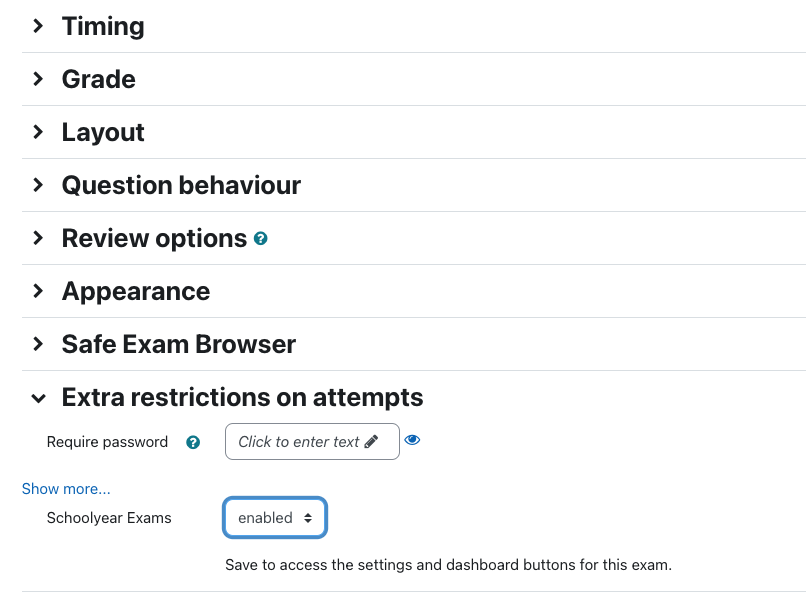Expand the Safe Exam Browser chevron
The height and width of the screenshot is (595, 806).
pyautogui.click(x=38, y=344)
